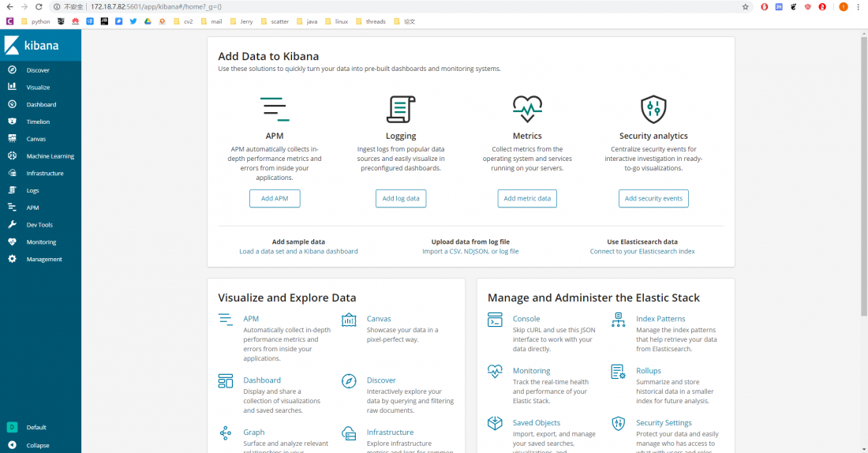Screen dimensions: 868x453
Task: Click Add log data button
Action: 401,198
